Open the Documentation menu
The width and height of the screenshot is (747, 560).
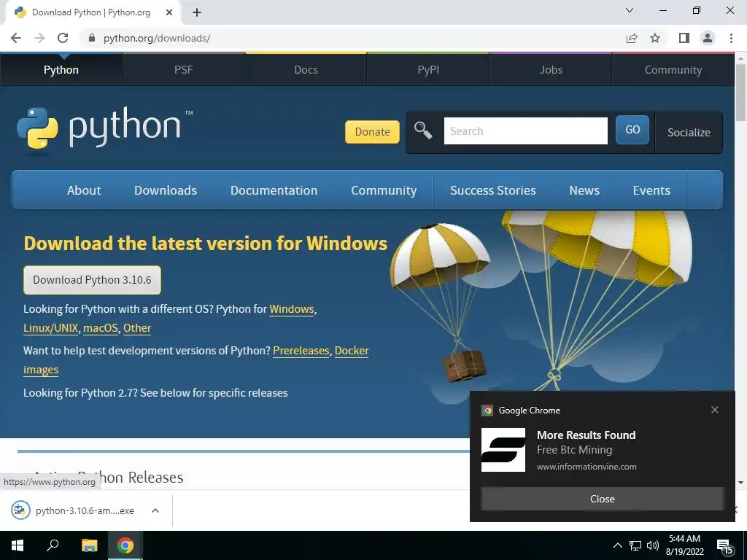point(274,190)
